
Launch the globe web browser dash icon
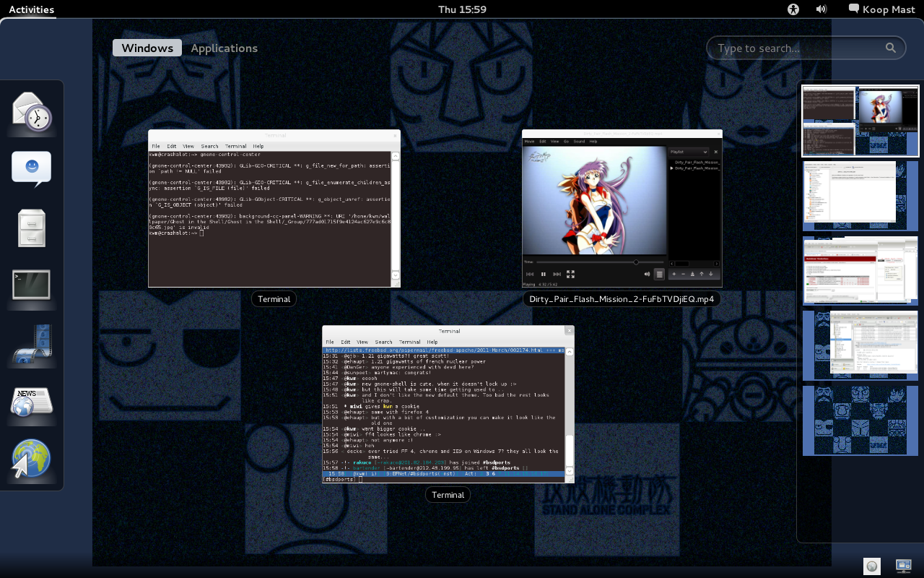tap(32, 460)
